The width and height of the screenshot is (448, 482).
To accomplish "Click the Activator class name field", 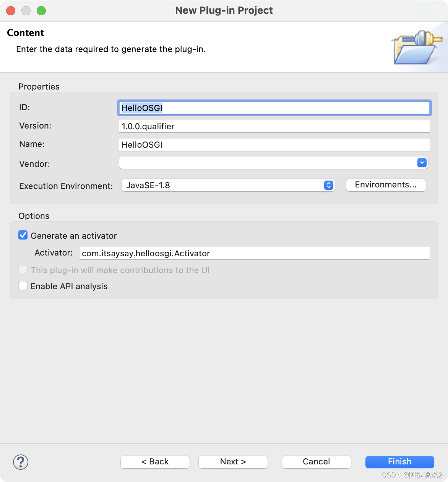I will (x=254, y=253).
